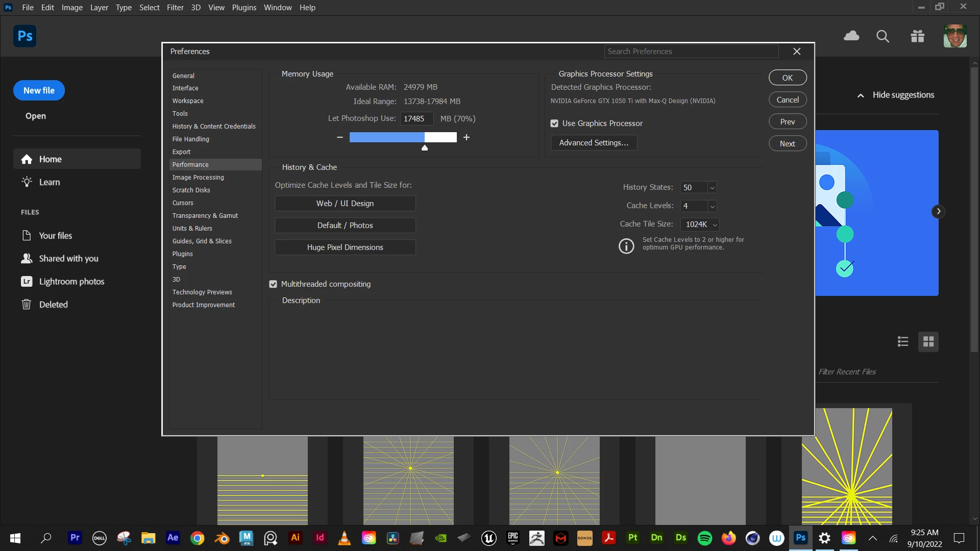
Task: Click the Photoshop home logo icon
Action: 24,36
